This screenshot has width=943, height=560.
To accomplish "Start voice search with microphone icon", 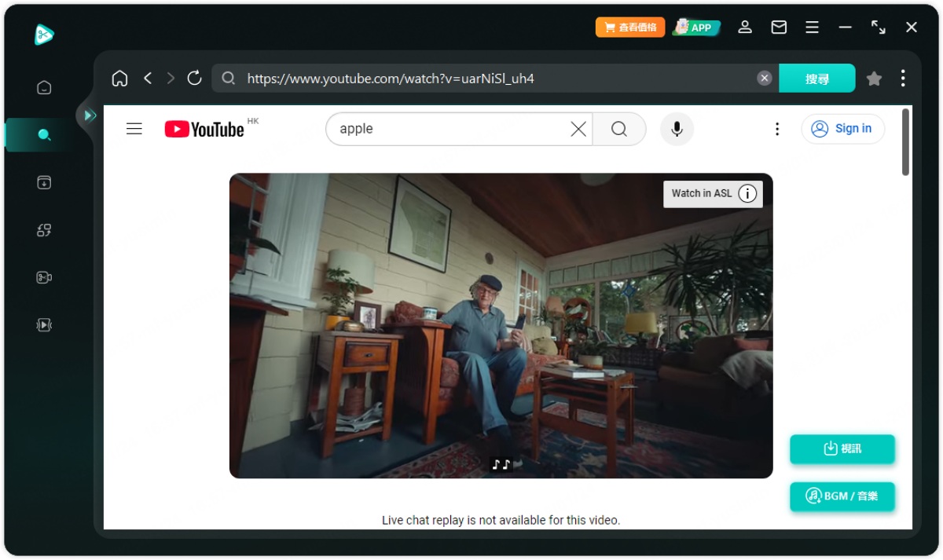I will click(x=677, y=129).
